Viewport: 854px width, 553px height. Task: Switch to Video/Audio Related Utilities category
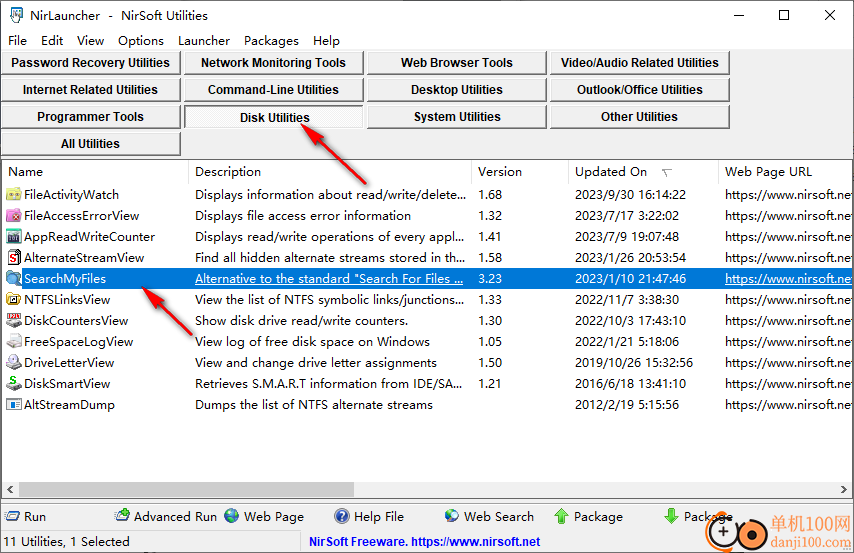[639, 63]
